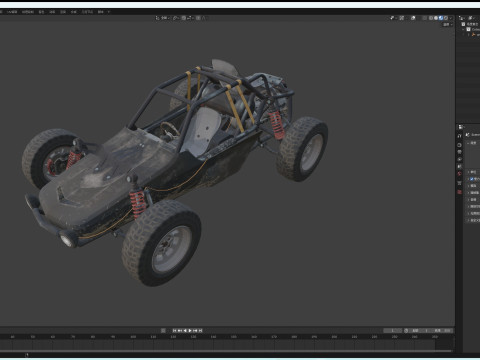The image size is (480, 360).
Task: Open the View Layer properties tab
Action: 460,159
